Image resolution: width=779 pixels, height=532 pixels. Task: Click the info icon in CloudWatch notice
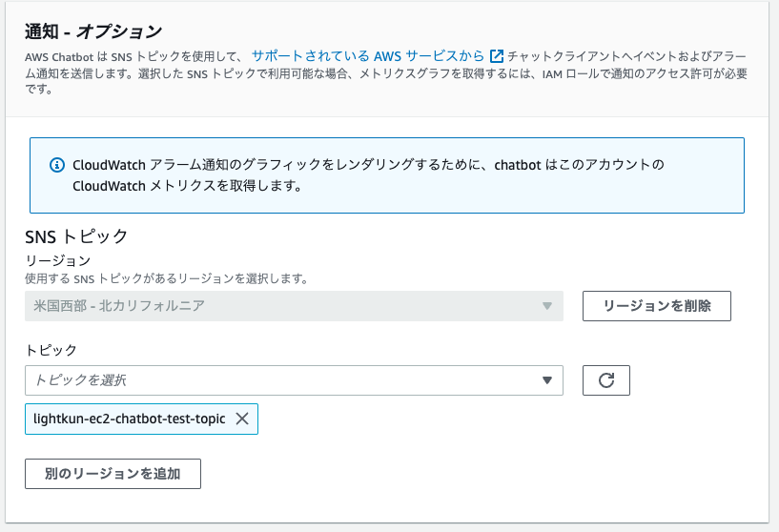(57, 165)
